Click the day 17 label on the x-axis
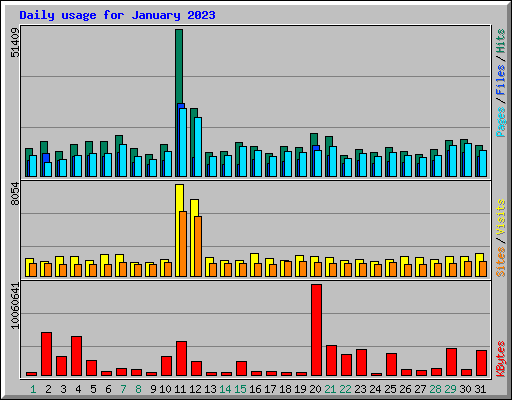 (x=270, y=389)
